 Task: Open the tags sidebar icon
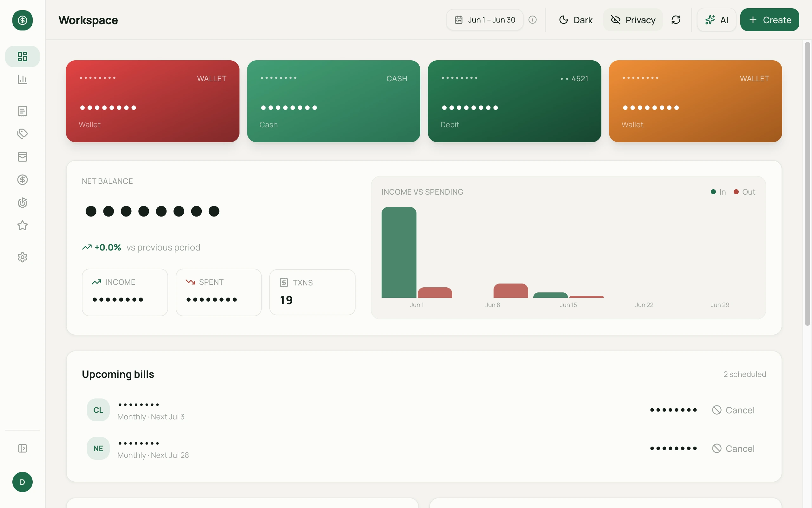coord(23,134)
